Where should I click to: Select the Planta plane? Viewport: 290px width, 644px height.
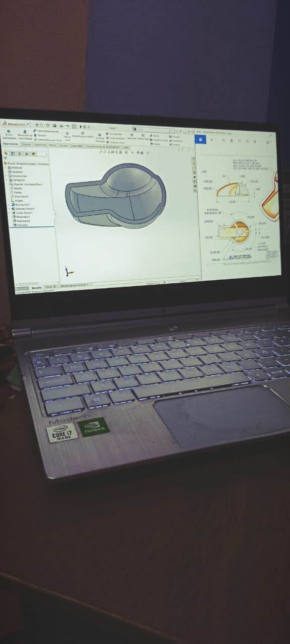16,192
